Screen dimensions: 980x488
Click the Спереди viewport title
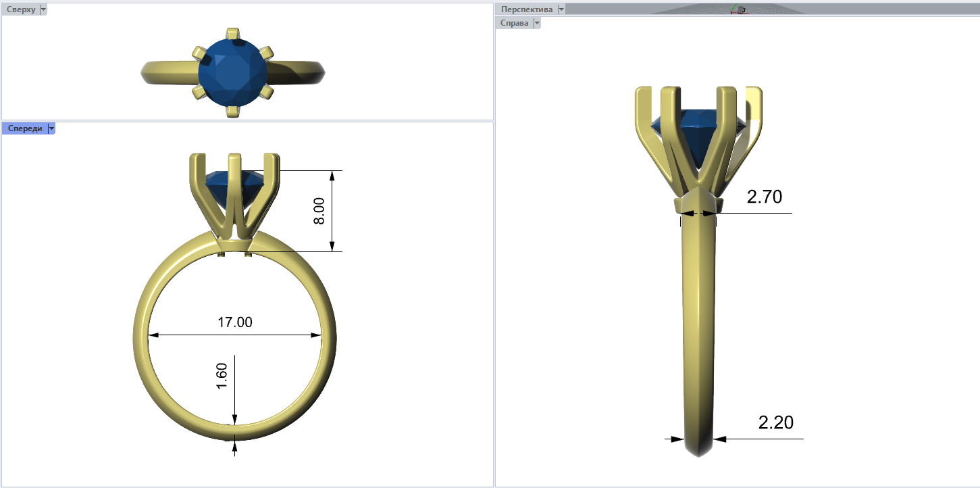[24, 128]
